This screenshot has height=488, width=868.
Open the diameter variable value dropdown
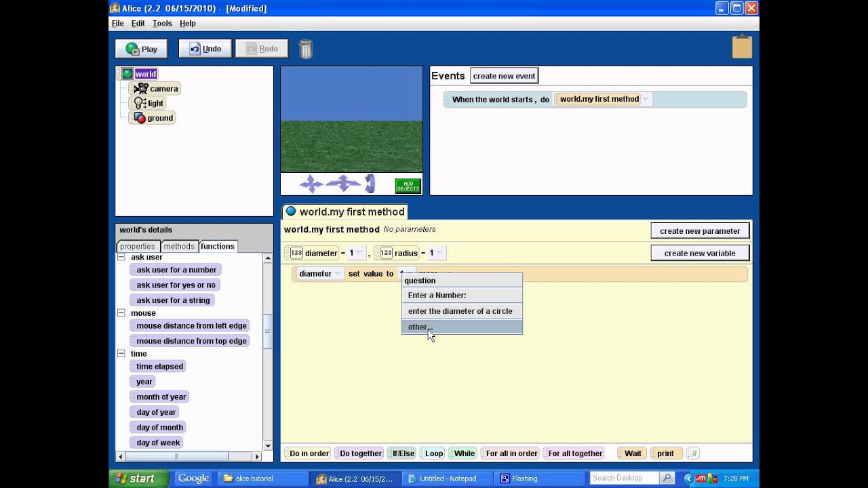(x=359, y=253)
